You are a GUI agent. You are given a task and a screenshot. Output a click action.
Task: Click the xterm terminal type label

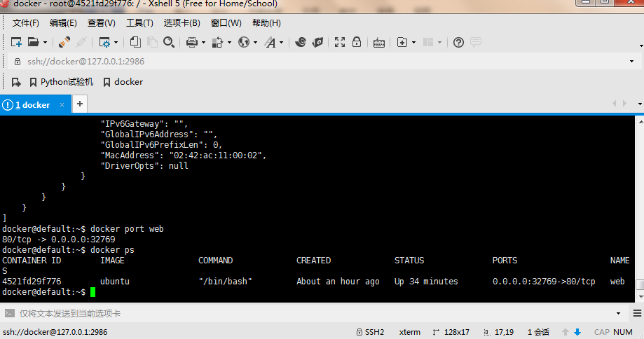coord(410,332)
